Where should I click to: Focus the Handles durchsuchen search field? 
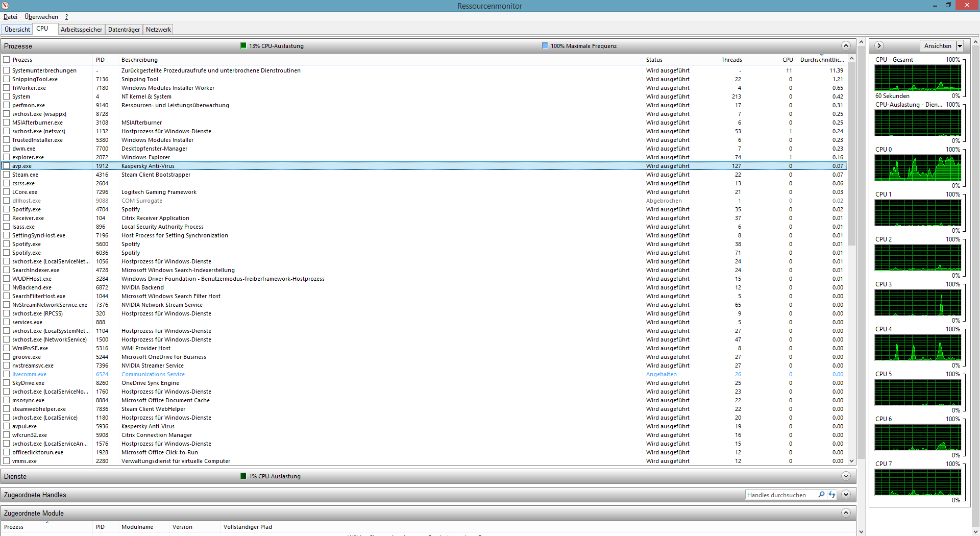pos(781,495)
